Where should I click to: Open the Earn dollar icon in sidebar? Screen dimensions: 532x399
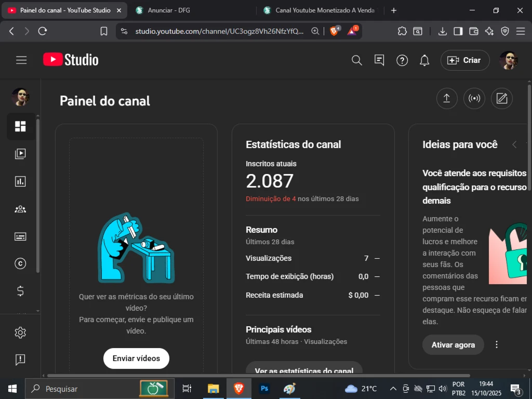coord(20,291)
